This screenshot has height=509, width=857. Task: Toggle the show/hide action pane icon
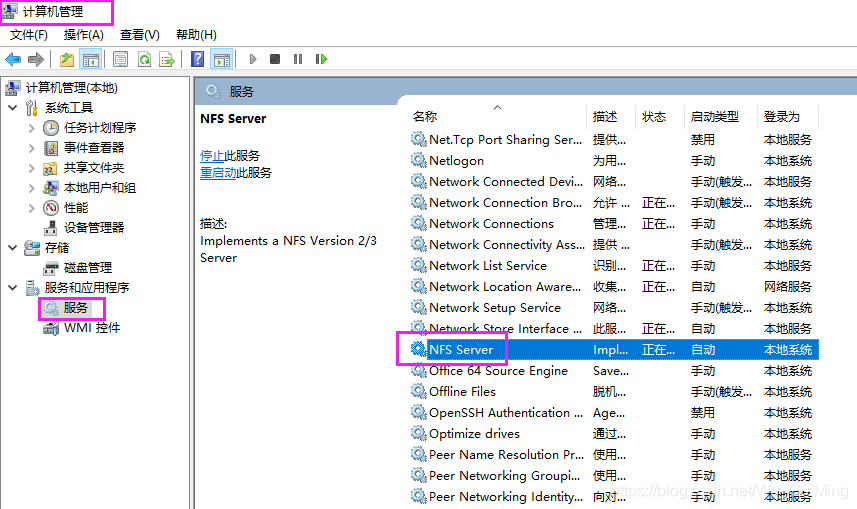222,59
